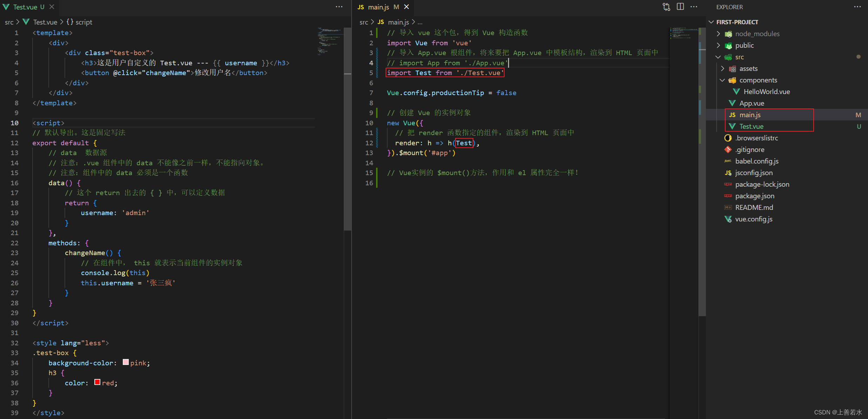Viewport: 868px width, 419px height.
Task: Click the Vue icon next to App.vue
Action: tap(732, 103)
